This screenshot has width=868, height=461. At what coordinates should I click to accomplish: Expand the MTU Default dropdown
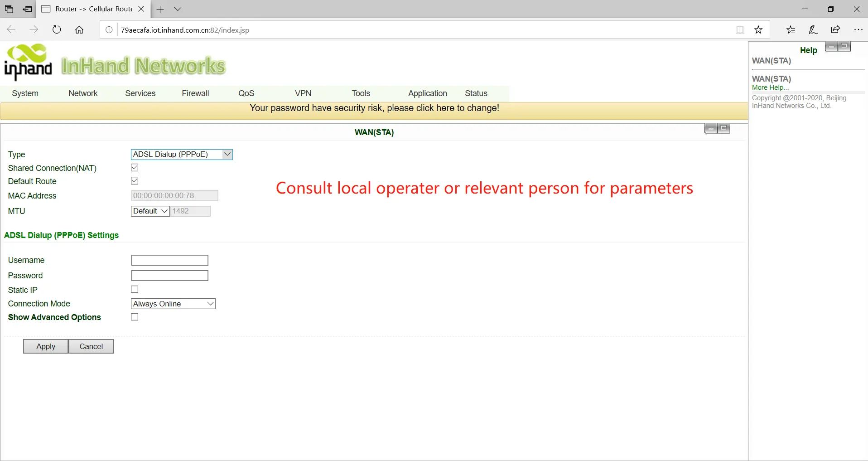pyautogui.click(x=150, y=211)
